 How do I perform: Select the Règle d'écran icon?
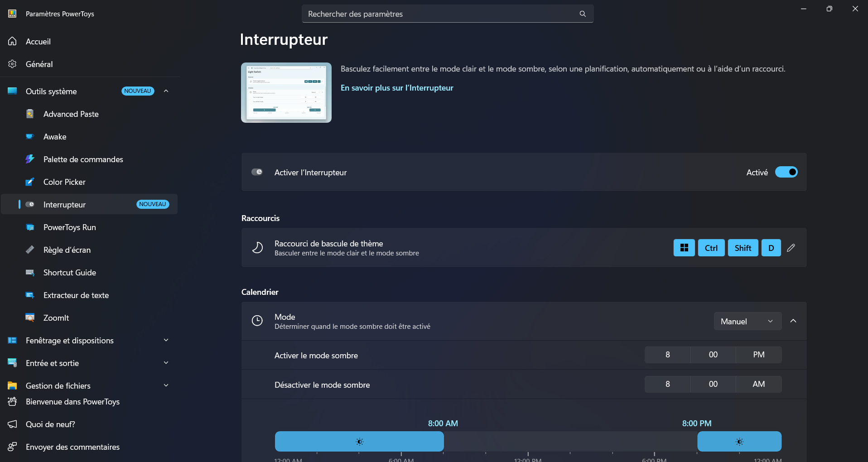coord(29,250)
